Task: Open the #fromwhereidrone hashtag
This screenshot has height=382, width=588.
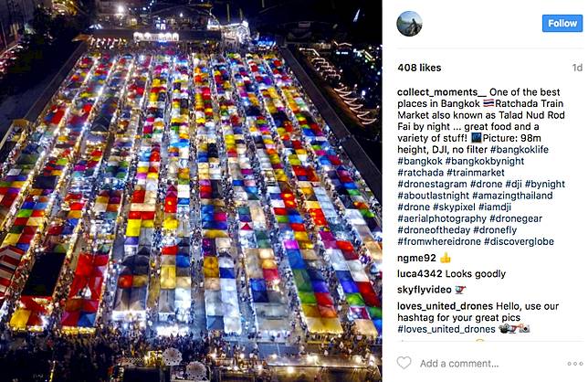Action: click(x=439, y=241)
